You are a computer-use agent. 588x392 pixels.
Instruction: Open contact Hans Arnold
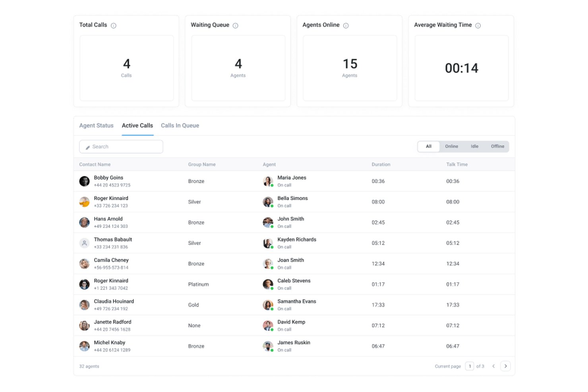(x=108, y=219)
